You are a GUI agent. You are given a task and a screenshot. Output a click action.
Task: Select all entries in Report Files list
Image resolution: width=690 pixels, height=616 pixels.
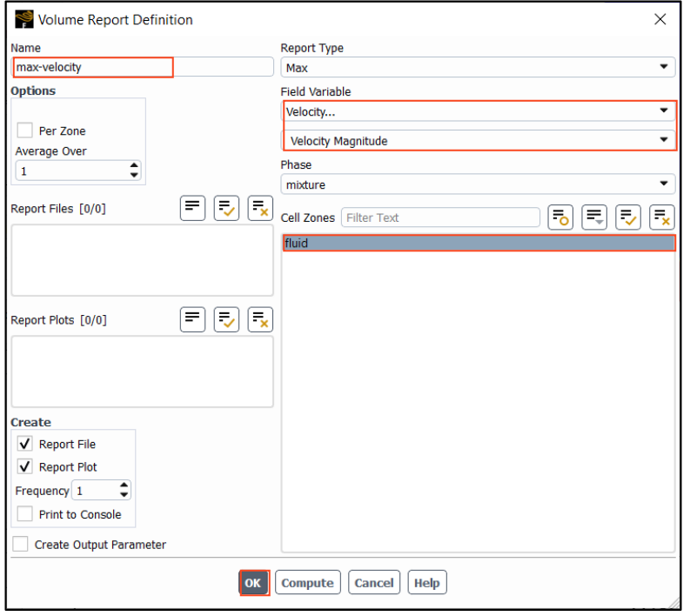[227, 209]
